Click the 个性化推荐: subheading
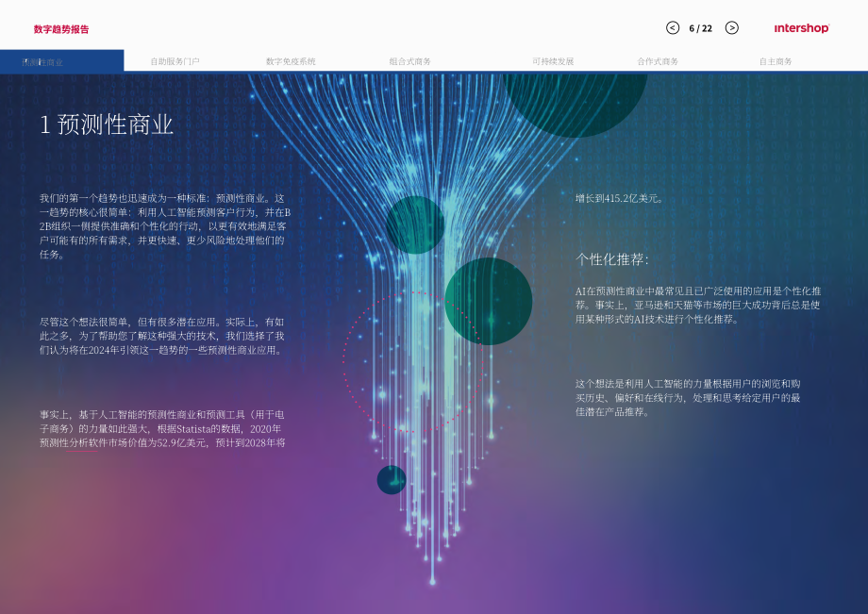The height and width of the screenshot is (614, 868). 611,258
